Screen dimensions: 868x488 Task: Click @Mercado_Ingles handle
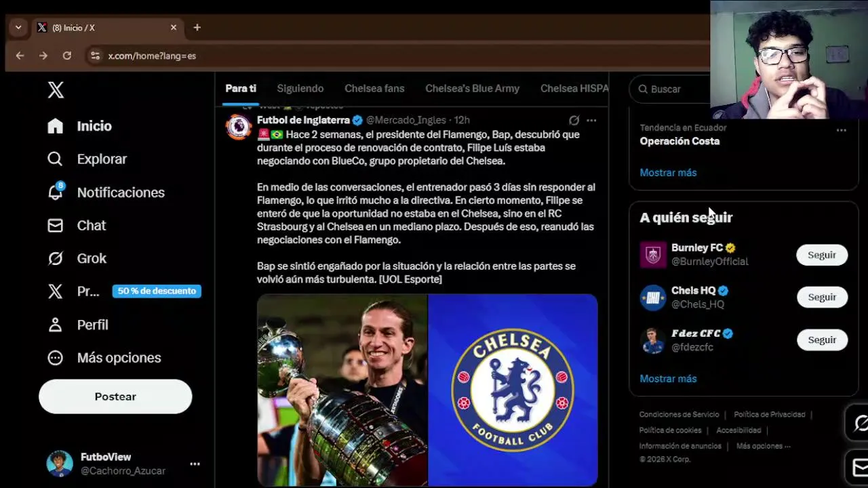406,121
